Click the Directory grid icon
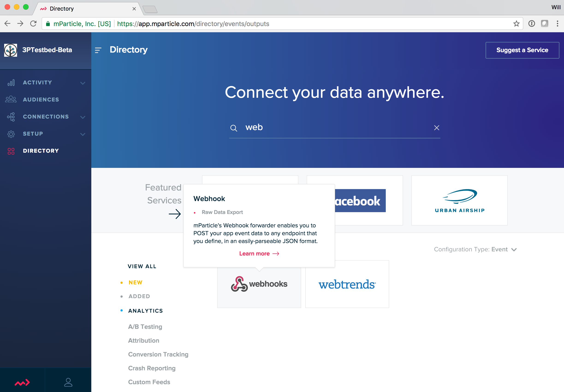 [11, 151]
